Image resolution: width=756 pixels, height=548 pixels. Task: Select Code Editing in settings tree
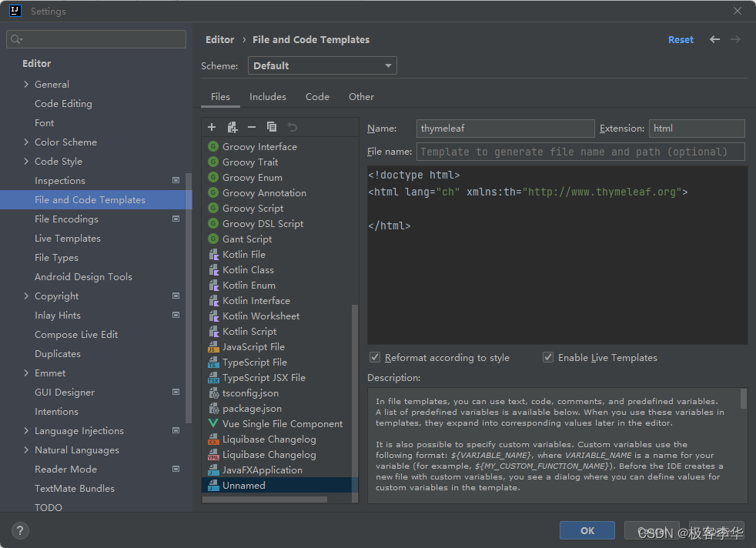[x=63, y=103]
